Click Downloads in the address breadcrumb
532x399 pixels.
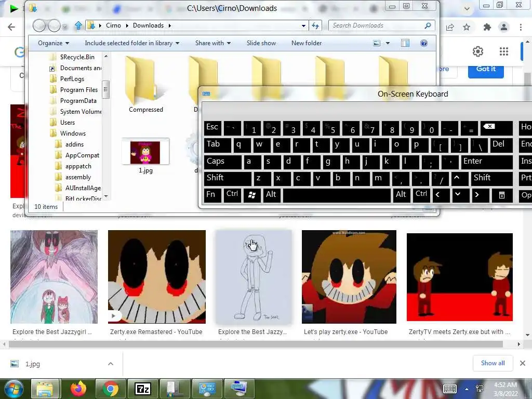click(148, 25)
